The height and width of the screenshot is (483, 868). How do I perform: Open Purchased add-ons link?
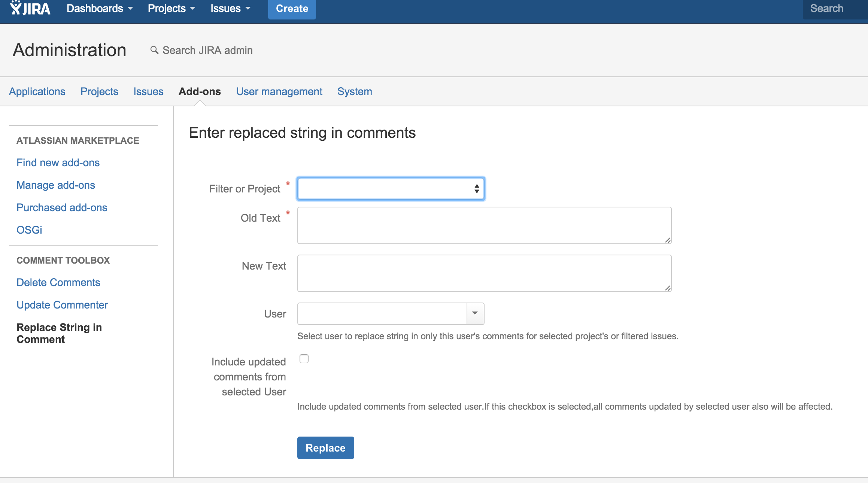click(x=62, y=207)
